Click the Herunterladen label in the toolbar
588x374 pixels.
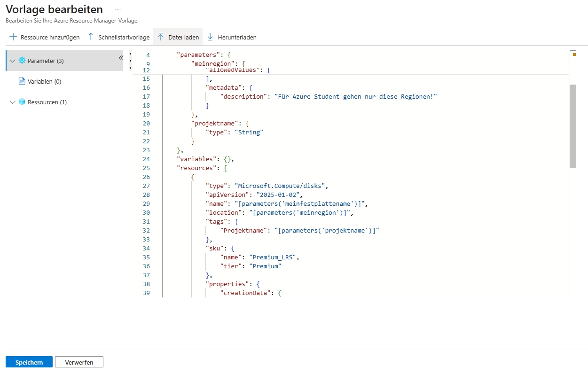(237, 37)
